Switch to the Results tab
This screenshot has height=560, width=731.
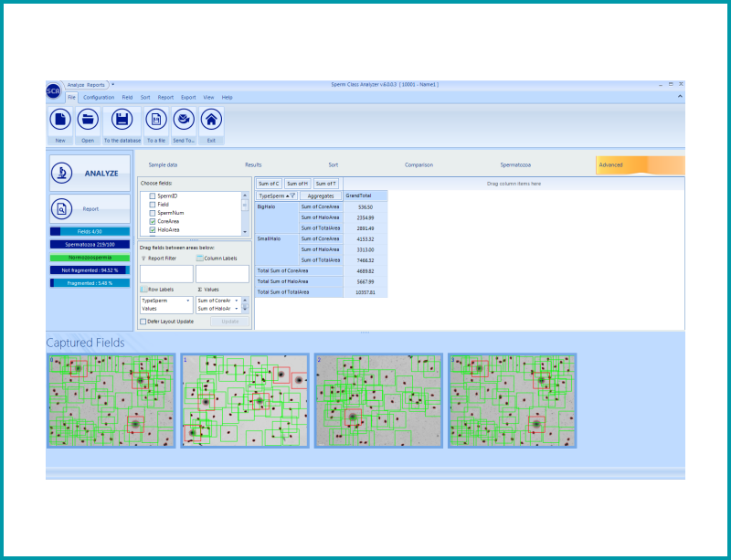tap(253, 165)
